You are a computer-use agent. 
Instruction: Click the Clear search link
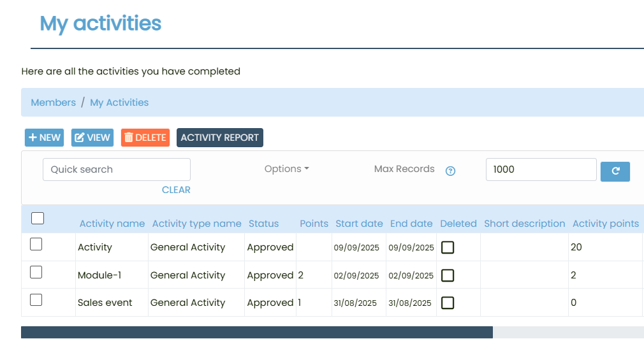point(176,190)
